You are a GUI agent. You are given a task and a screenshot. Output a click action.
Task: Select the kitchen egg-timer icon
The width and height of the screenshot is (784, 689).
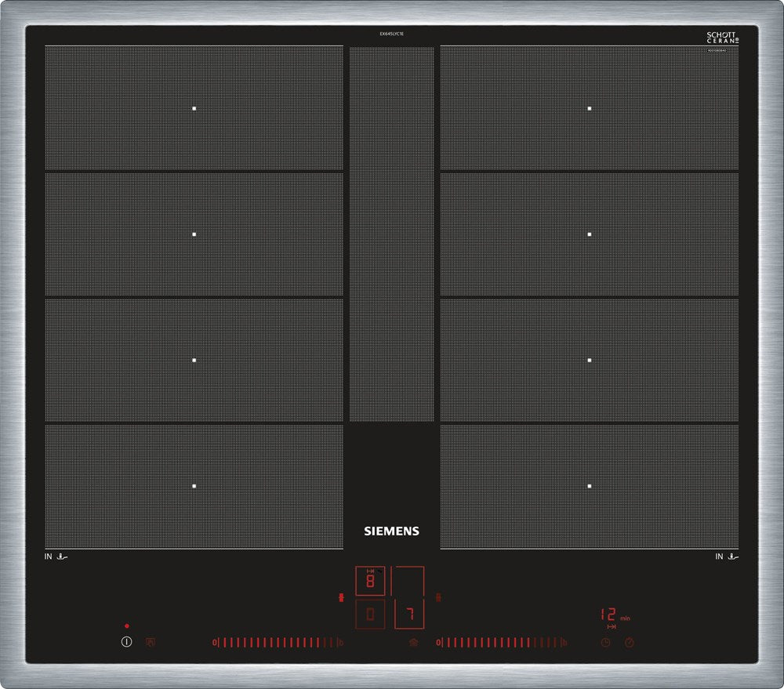point(629,642)
